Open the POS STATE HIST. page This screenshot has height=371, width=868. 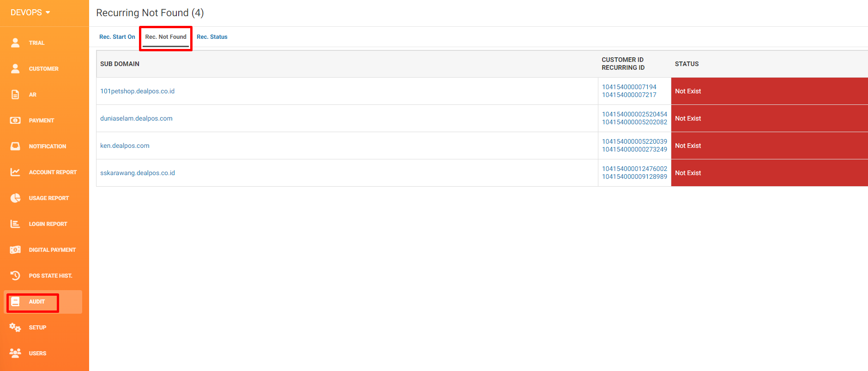coord(50,276)
